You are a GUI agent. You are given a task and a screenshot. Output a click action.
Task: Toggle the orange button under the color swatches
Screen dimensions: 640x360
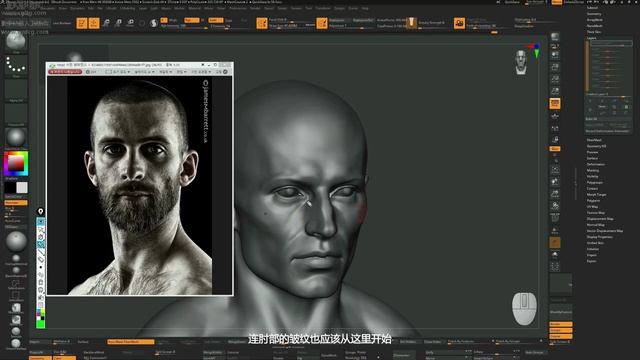(x=16, y=203)
